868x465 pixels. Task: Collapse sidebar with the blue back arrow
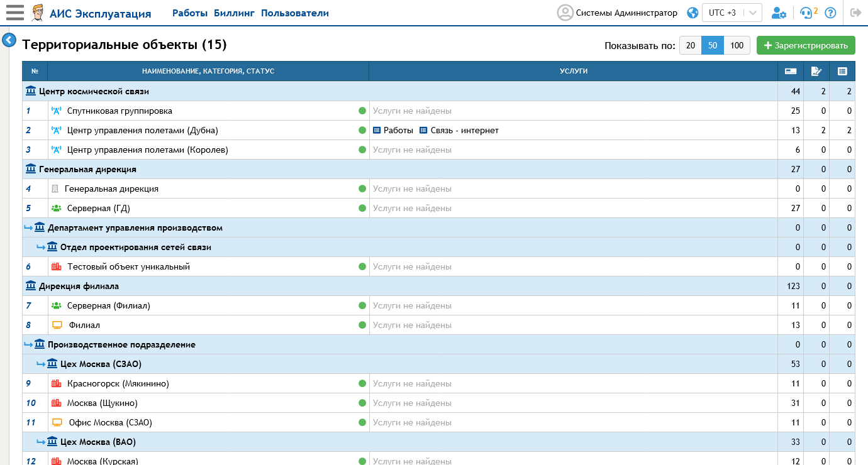click(x=9, y=40)
